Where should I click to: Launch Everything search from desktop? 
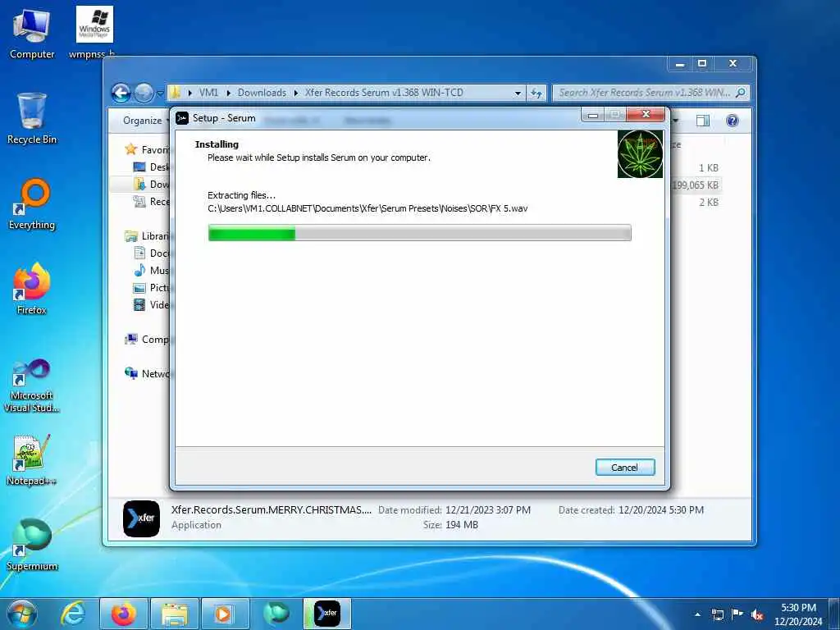pyautogui.click(x=32, y=204)
